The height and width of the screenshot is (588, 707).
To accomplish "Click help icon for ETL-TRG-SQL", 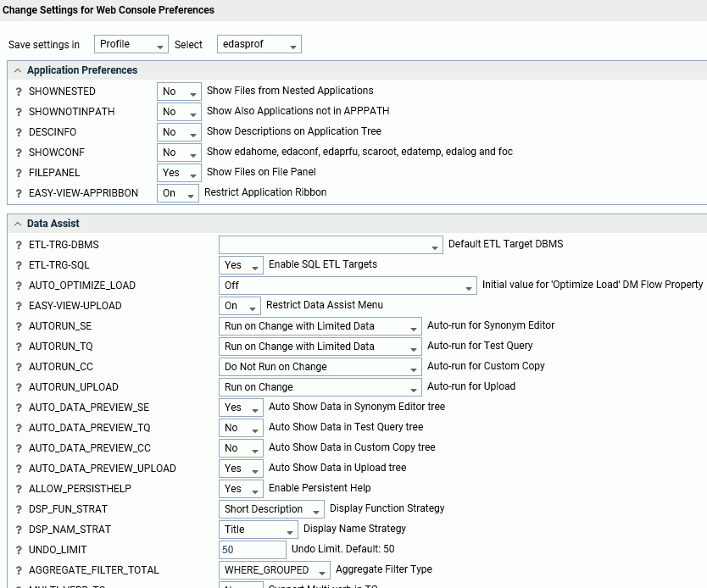I will (x=19, y=265).
